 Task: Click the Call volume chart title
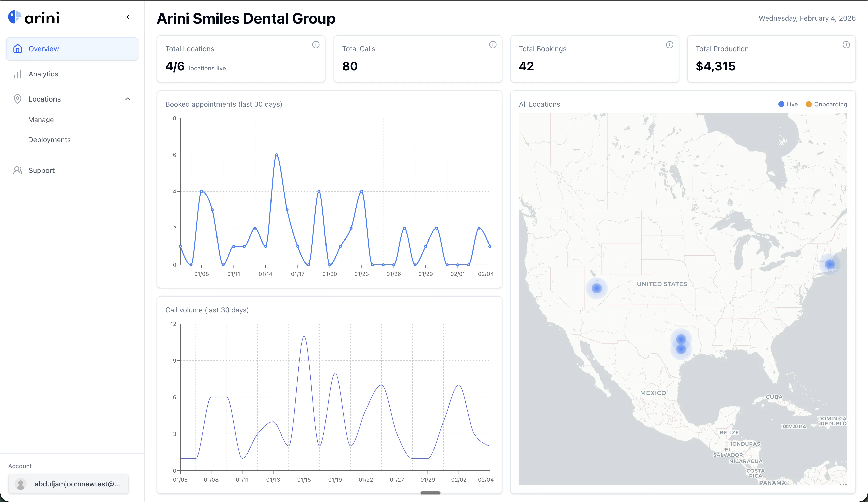point(207,310)
